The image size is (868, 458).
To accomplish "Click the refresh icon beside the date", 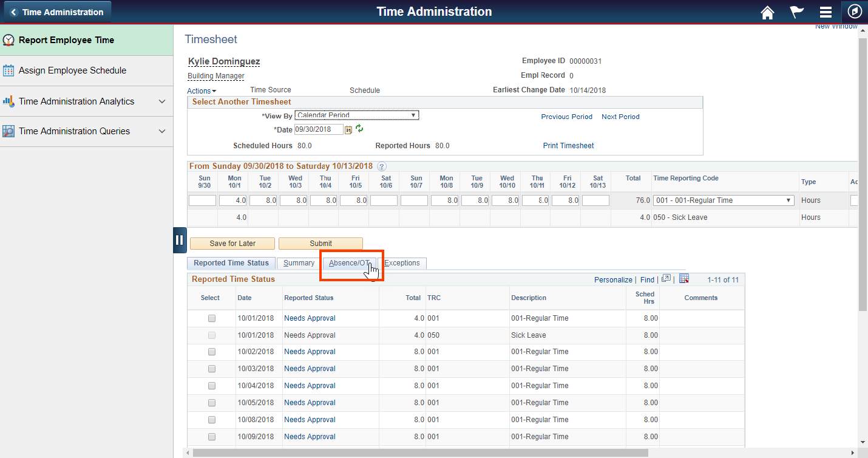I will pyautogui.click(x=359, y=129).
